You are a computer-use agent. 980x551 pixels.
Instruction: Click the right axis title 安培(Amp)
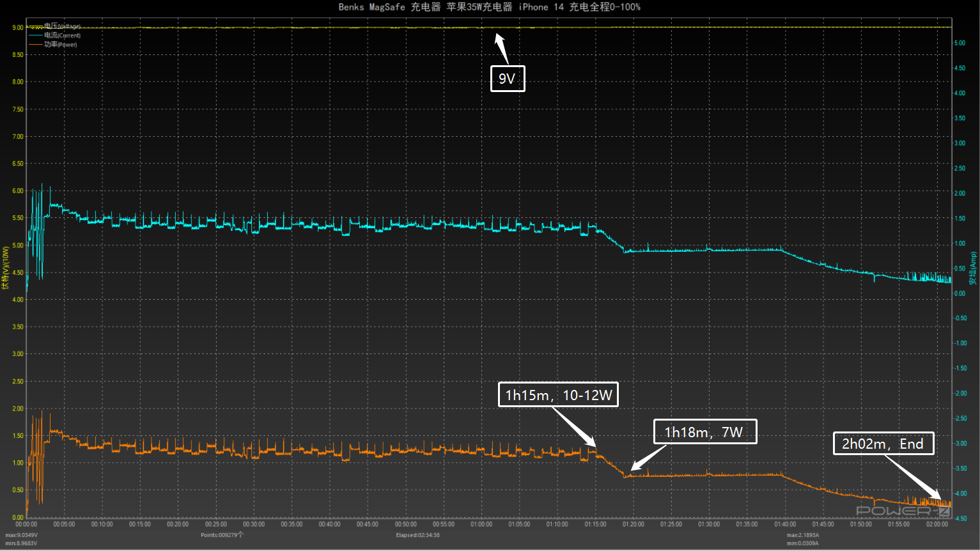[973, 268]
